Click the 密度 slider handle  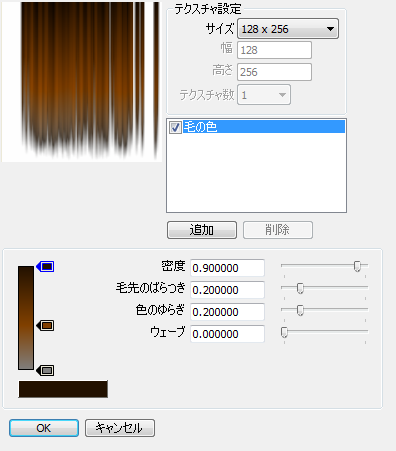357,266
